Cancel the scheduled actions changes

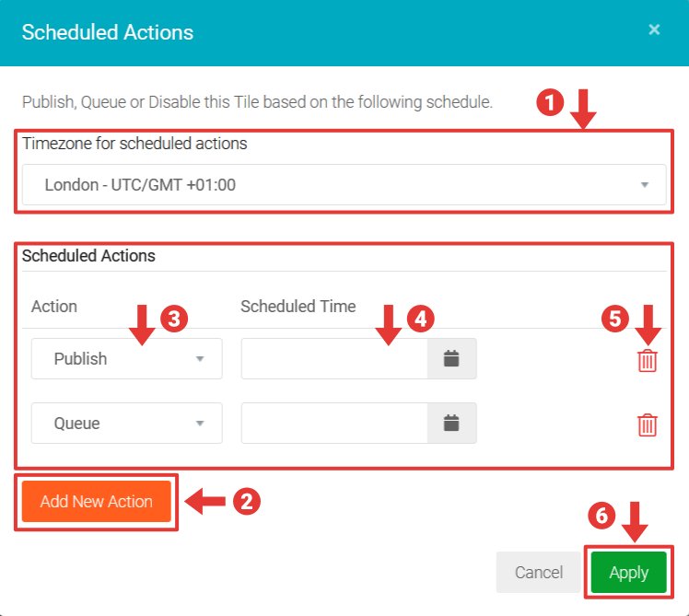point(539,573)
